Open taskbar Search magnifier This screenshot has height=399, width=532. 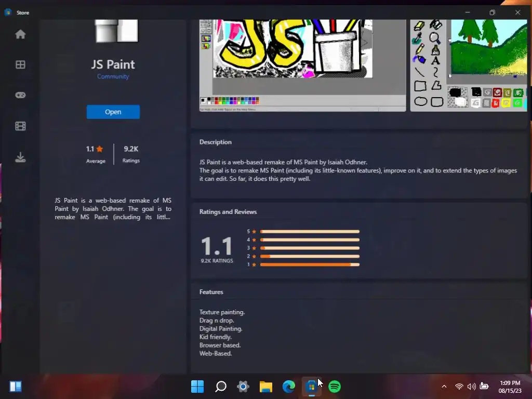[220, 387]
